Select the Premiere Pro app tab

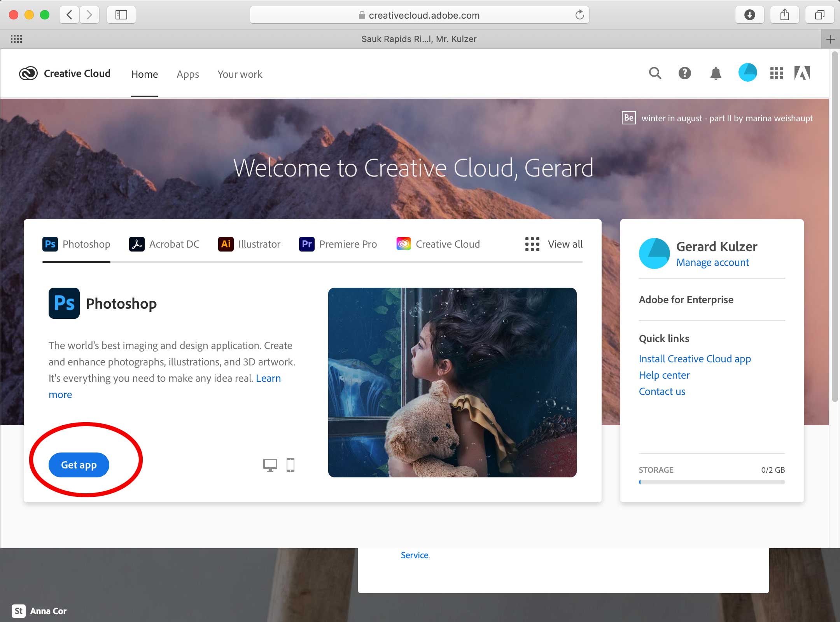(x=338, y=244)
